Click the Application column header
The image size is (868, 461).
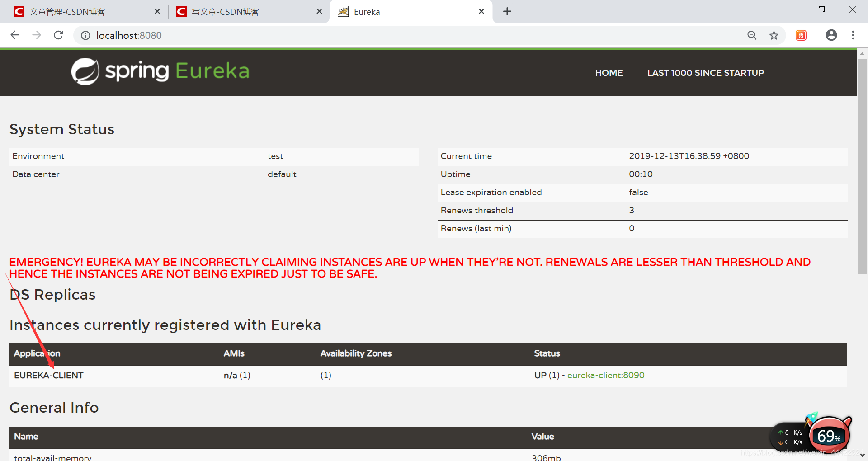(37, 353)
